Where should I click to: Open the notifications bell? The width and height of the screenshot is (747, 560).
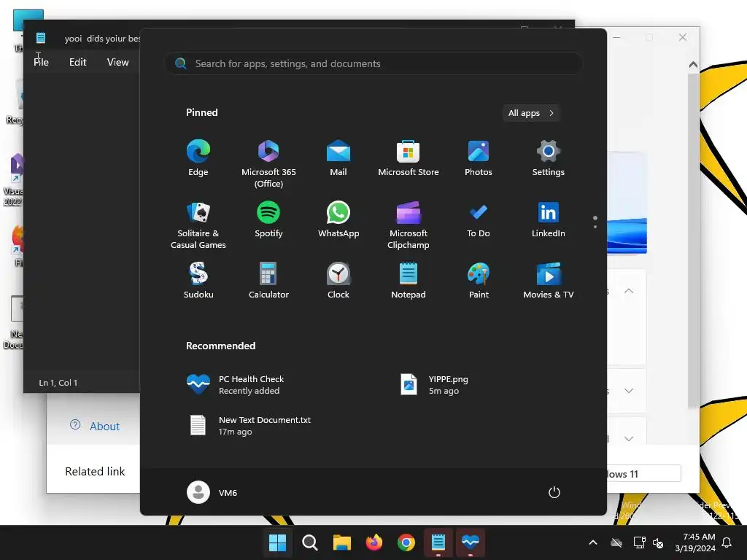click(727, 542)
